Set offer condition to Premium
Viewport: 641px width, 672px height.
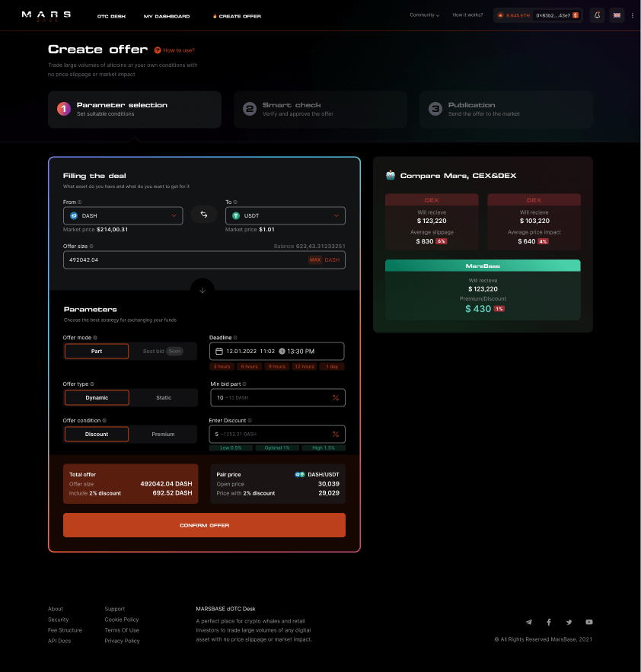click(x=161, y=434)
